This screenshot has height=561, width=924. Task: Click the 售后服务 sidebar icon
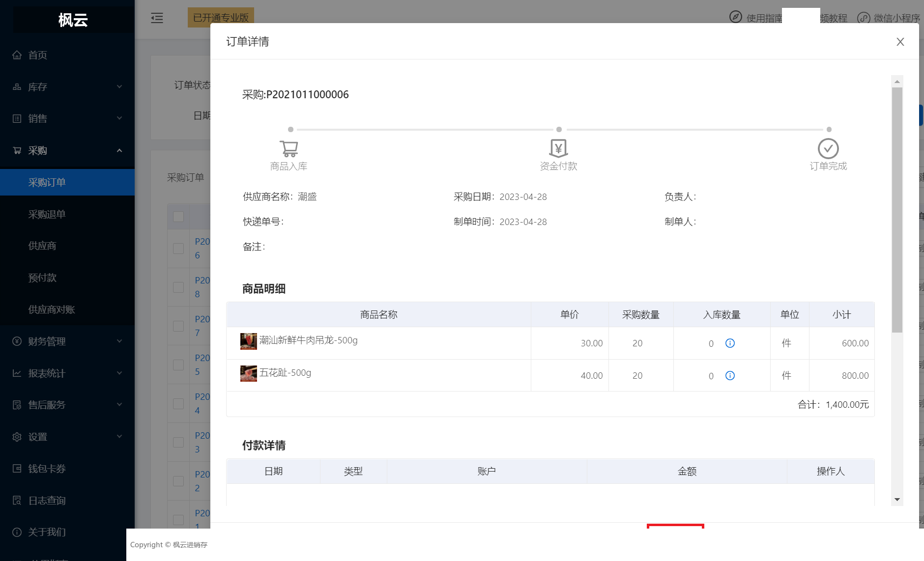point(17,405)
